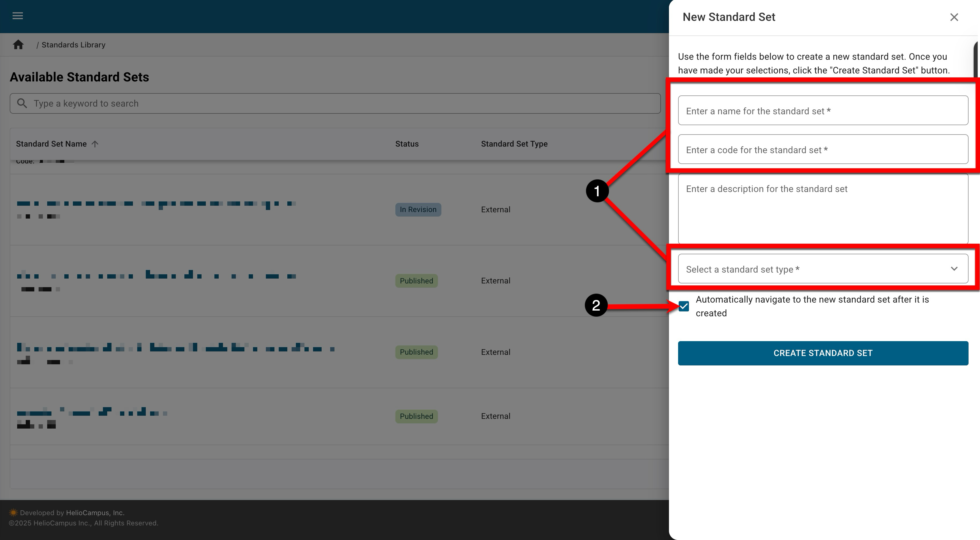The height and width of the screenshot is (540, 980).
Task: Open the Select a standard set type field
Action: 799,269
